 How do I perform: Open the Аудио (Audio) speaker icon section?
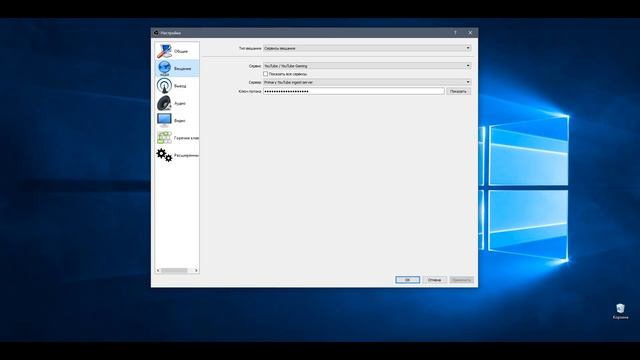177,103
